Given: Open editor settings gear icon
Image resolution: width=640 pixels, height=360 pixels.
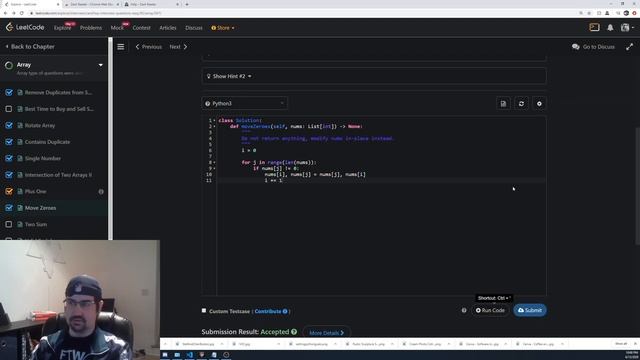Looking at the screenshot, I should [539, 104].
